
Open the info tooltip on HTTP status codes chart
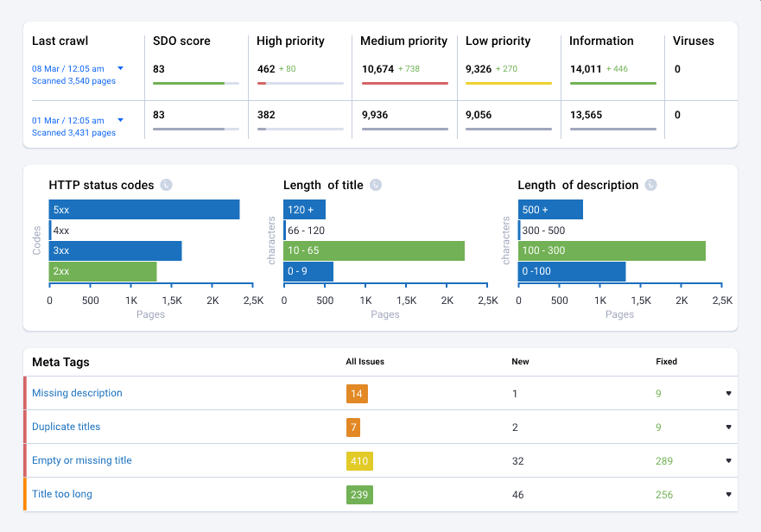pyautogui.click(x=166, y=185)
